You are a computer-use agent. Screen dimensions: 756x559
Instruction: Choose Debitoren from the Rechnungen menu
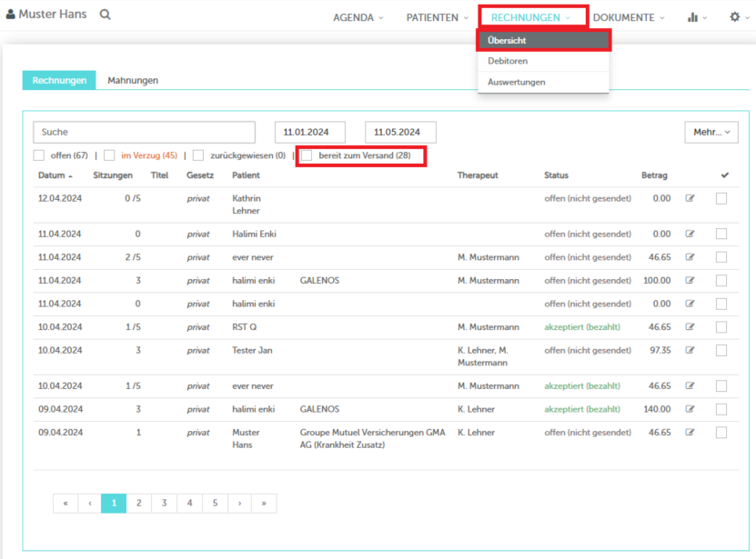(543, 61)
